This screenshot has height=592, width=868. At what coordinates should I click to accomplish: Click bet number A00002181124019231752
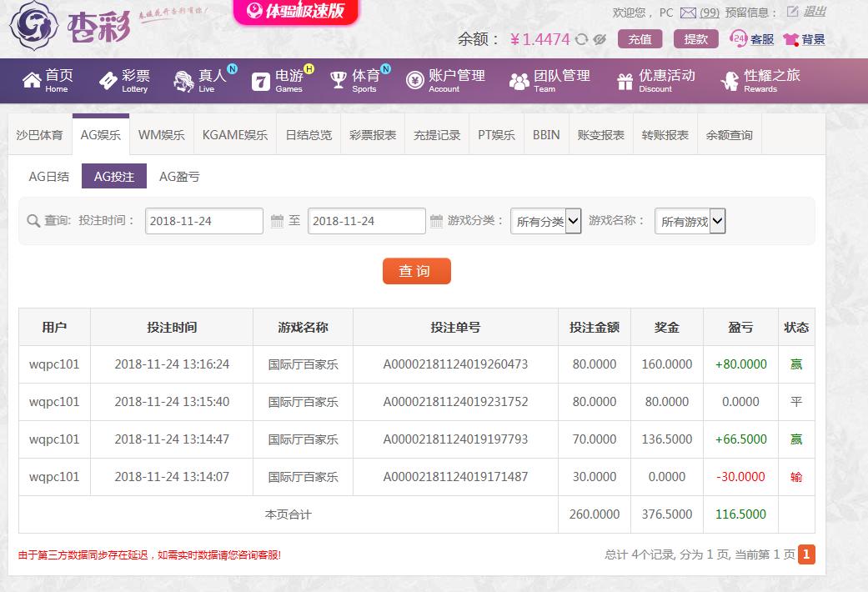455,402
